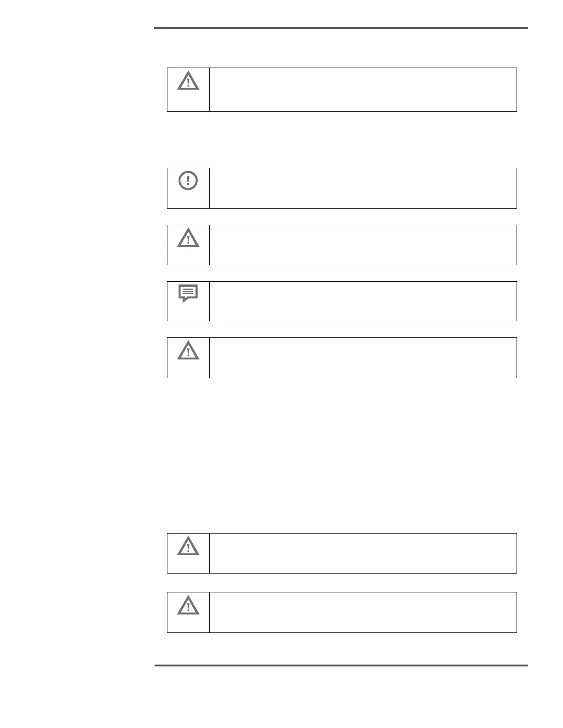Select the warning triangle below the circled exclamation
Viewport: 563px width, 728px height.
point(188,239)
